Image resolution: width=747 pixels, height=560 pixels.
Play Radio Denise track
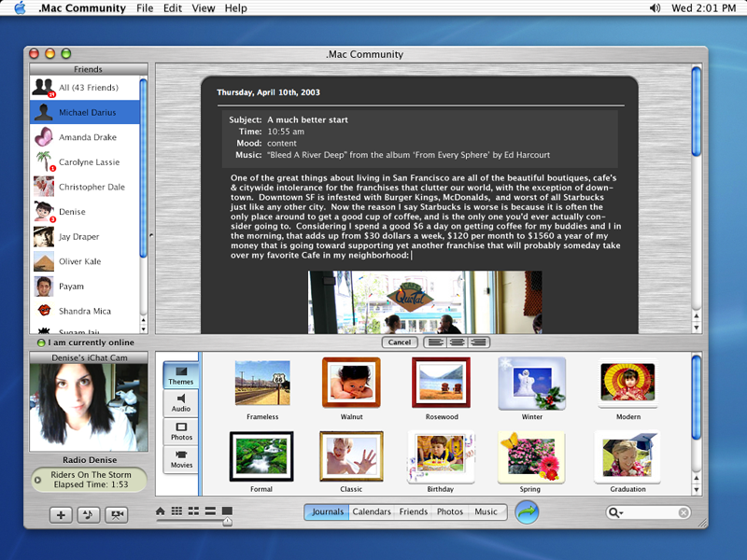(37, 480)
